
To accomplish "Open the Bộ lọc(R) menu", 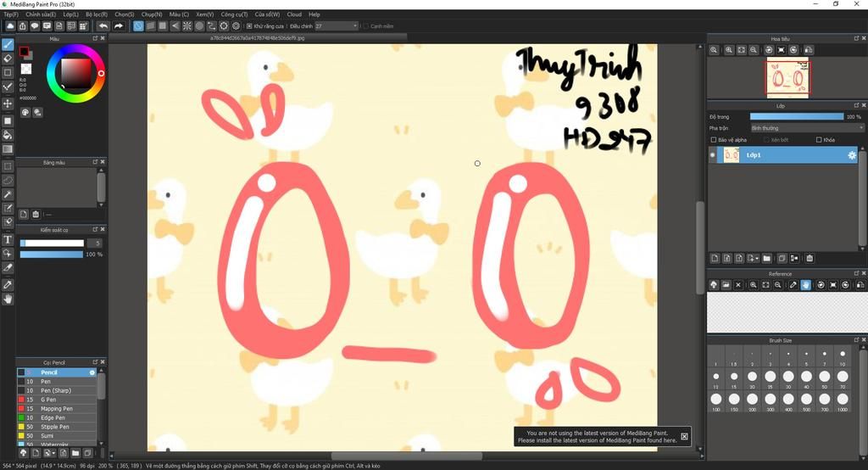I will [x=97, y=14].
